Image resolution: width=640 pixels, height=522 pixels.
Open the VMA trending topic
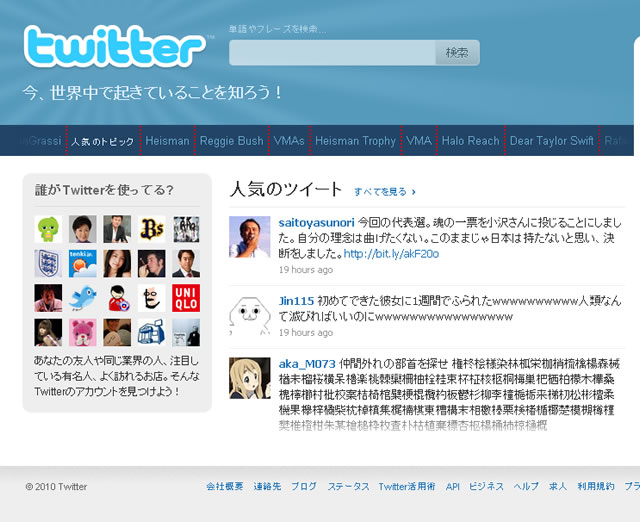coord(419,141)
